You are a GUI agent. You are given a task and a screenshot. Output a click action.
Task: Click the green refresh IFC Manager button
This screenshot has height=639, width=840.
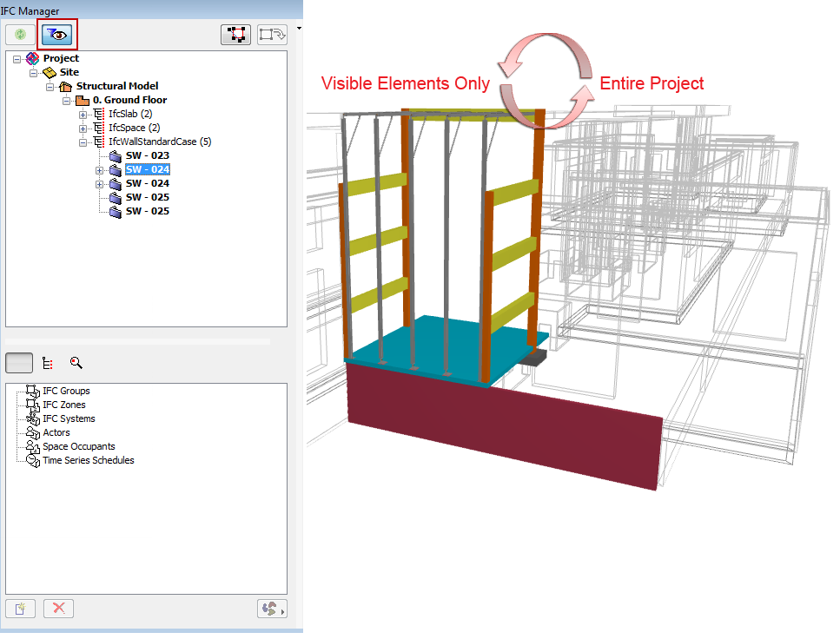point(20,35)
